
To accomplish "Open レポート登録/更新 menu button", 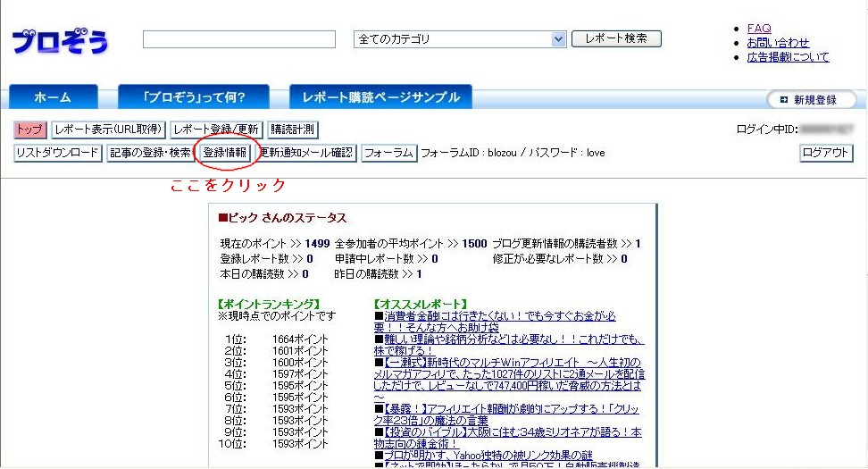I will point(216,130).
